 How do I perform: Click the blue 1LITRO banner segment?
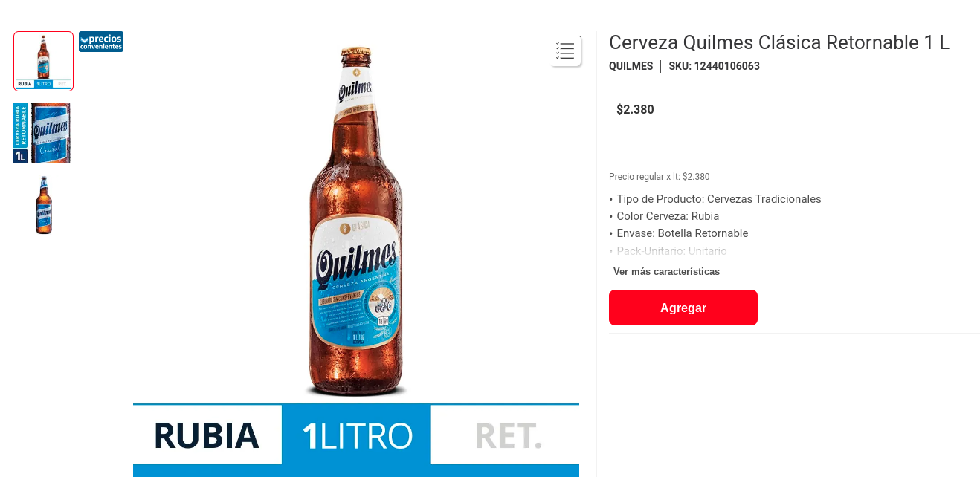click(x=356, y=436)
